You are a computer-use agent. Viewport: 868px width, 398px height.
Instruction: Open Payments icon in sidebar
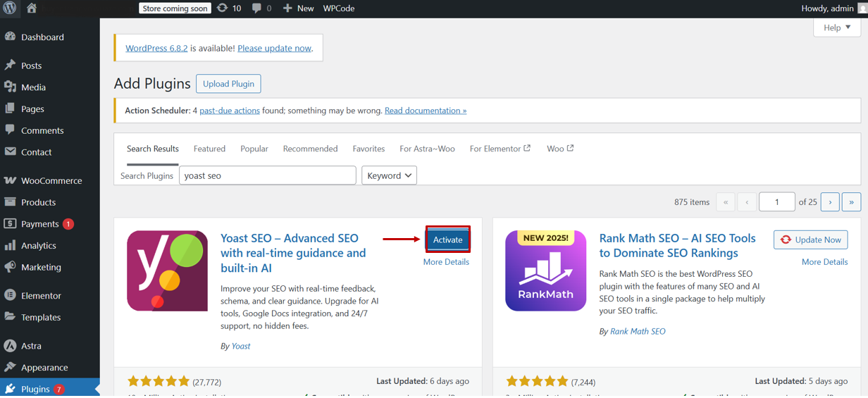click(x=10, y=223)
